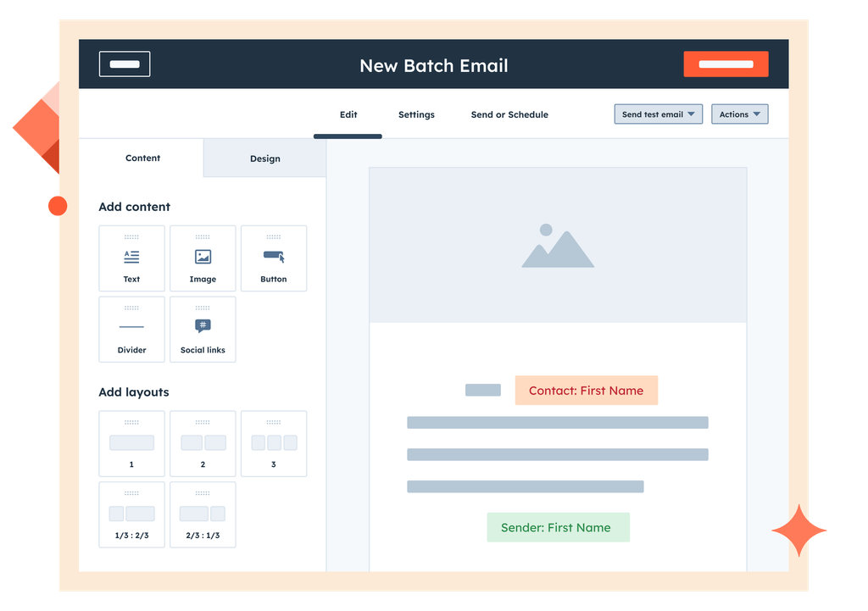
Task: Select the 1/3 : 2/3 layout
Action: click(x=131, y=514)
